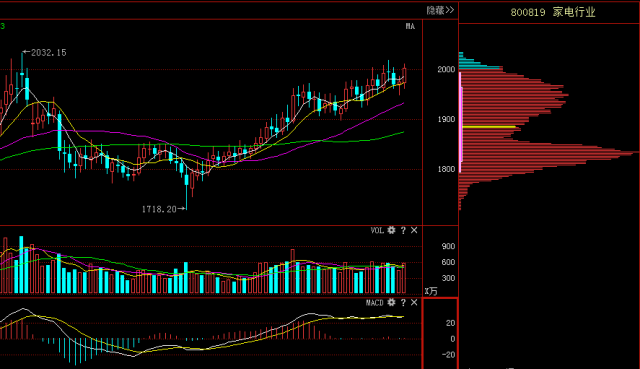Image resolution: width=640 pixels, height=369 pixels.
Task: Open VOL indicator settings gear
Action: coord(391,230)
